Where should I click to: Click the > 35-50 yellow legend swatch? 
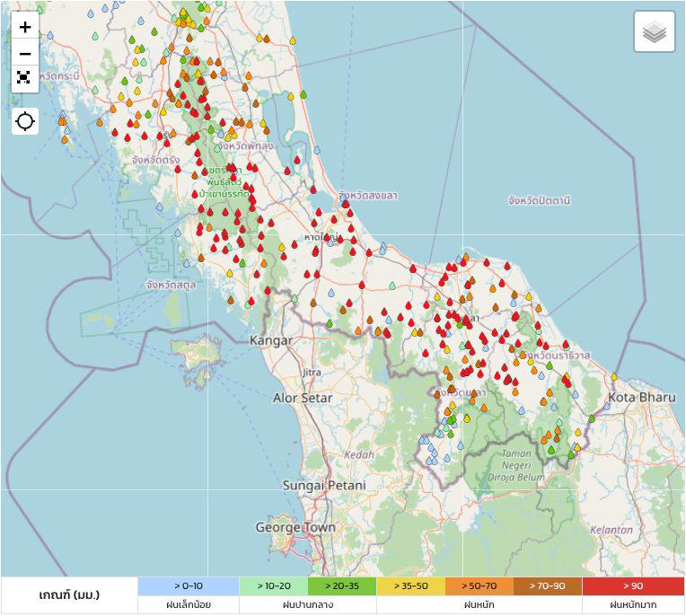coord(410,586)
